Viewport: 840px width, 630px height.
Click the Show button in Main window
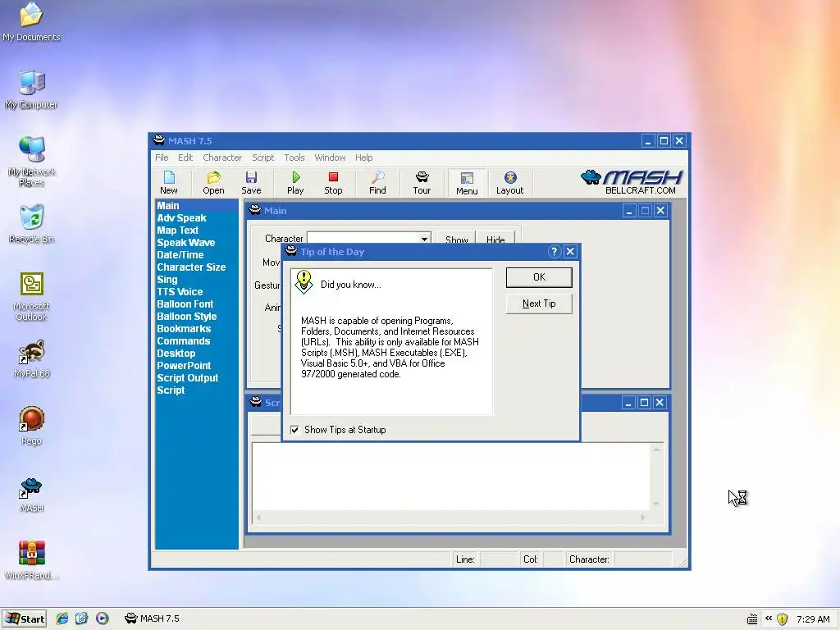pyautogui.click(x=456, y=239)
